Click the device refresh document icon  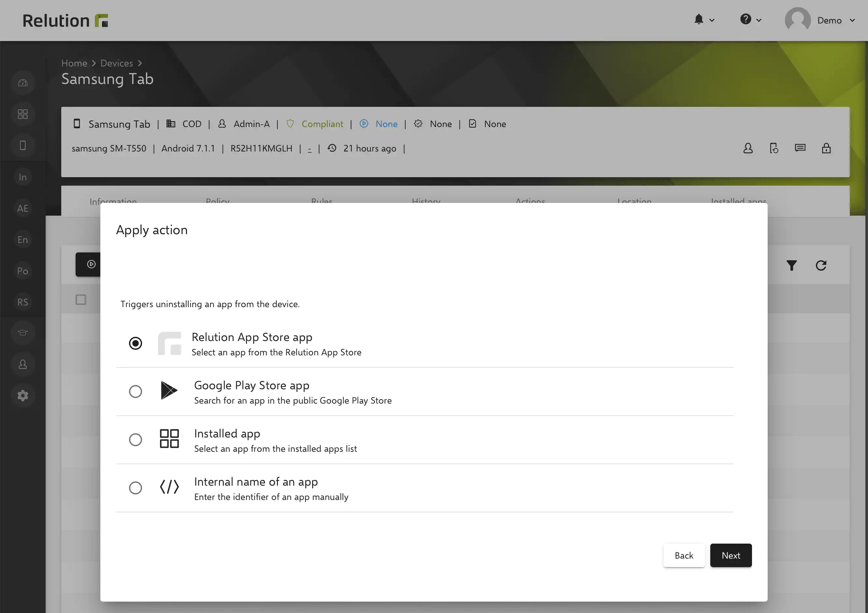(774, 148)
